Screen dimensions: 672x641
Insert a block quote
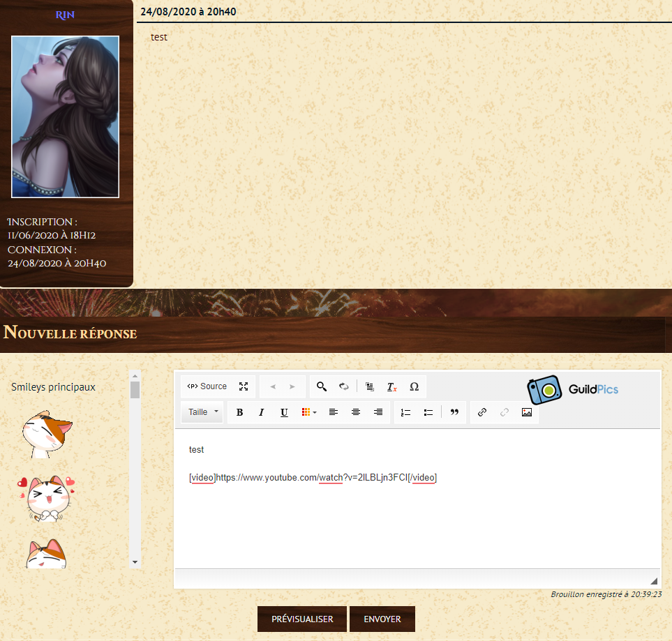click(x=454, y=412)
